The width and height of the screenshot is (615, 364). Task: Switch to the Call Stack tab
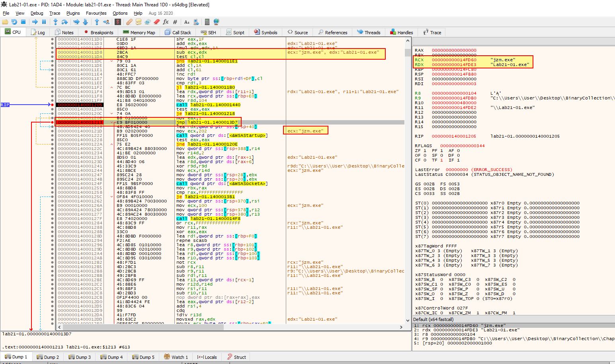click(x=178, y=32)
